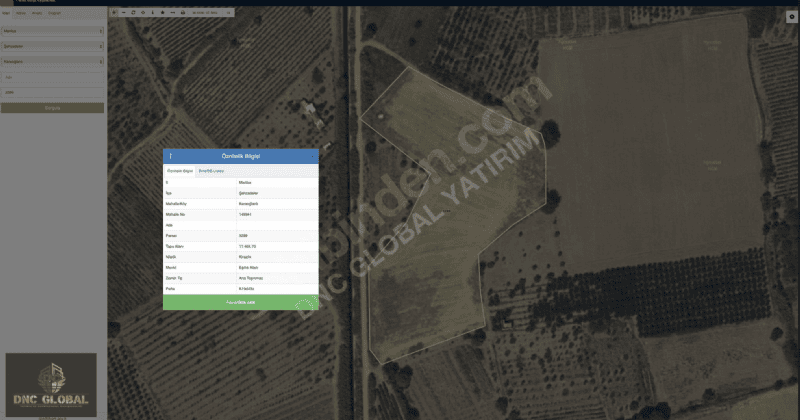Screen dimensions: 800x420
Task: Click the print map toolbar icon
Action: coord(183,12)
